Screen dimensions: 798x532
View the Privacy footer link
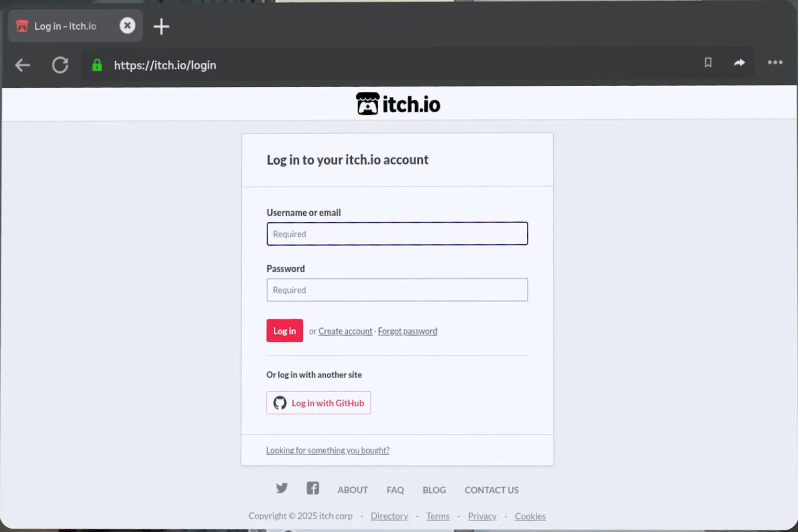482,516
